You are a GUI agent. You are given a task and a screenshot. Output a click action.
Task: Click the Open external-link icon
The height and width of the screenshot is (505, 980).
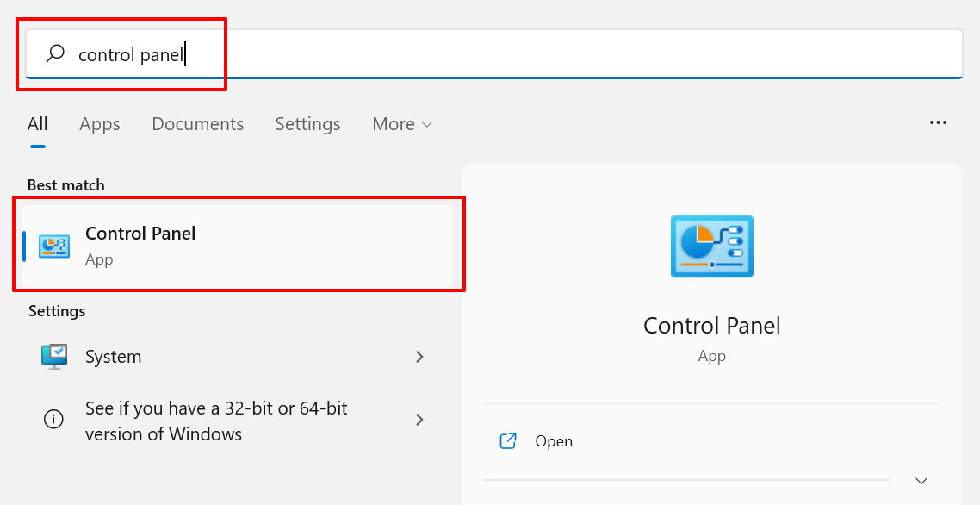click(508, 441)
